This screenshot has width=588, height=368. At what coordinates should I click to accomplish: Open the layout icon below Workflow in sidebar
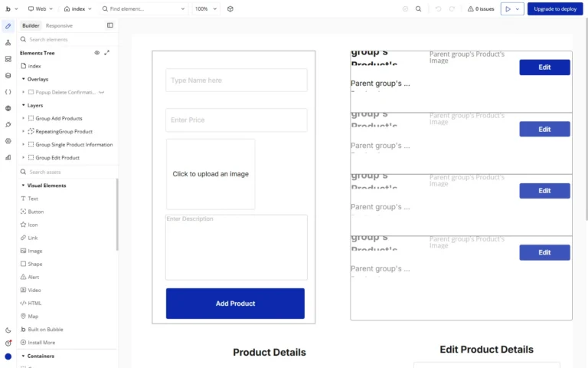coord(8,59)
